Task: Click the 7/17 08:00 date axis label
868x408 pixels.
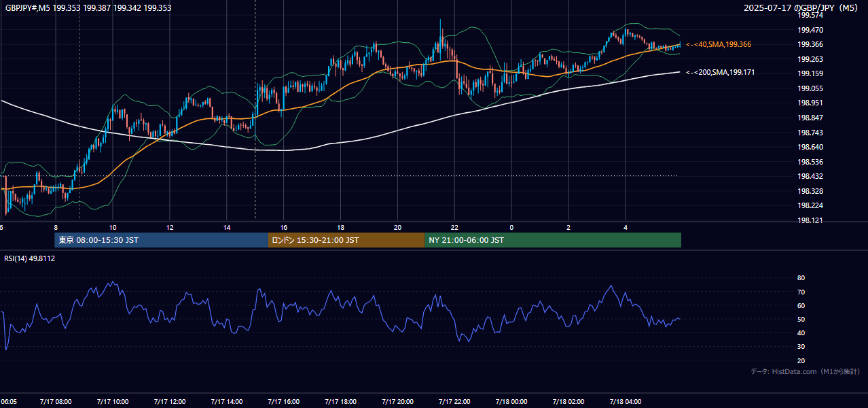Action: tap(56, 402)
